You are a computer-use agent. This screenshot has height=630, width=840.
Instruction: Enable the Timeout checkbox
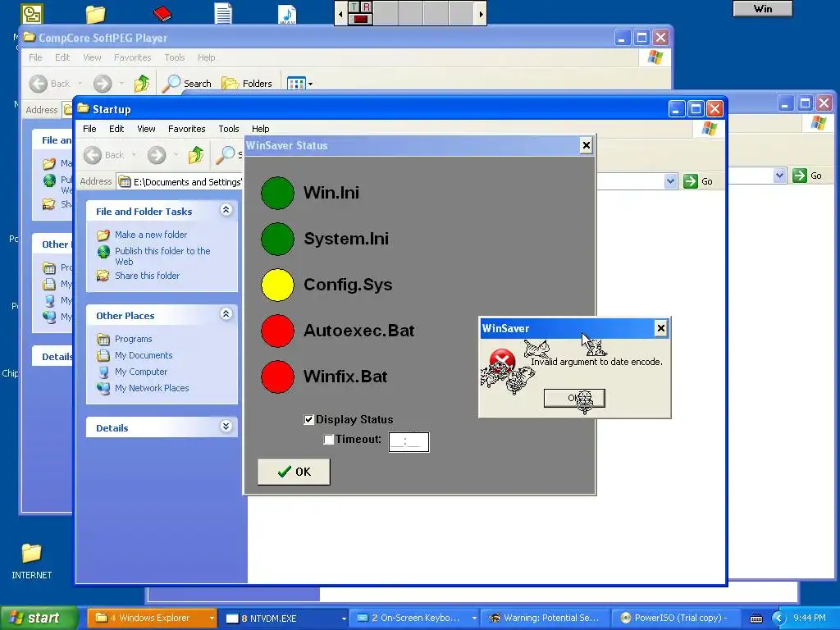pyautogui.click(x=328, y=440)
